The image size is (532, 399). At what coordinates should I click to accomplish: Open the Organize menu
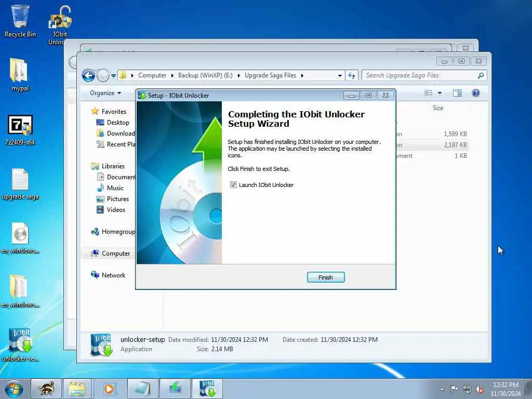pos(105,93)
